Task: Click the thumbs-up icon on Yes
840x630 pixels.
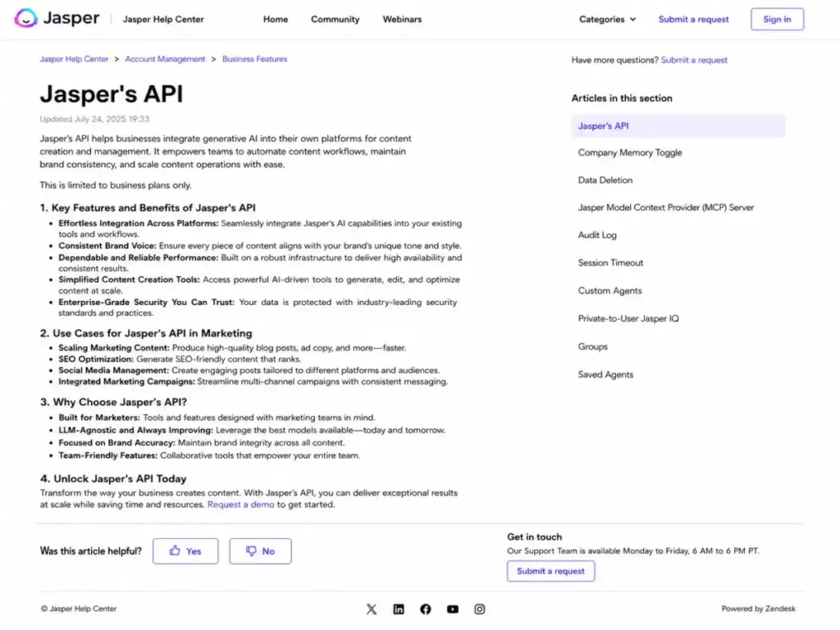Action: pos(175,550)
